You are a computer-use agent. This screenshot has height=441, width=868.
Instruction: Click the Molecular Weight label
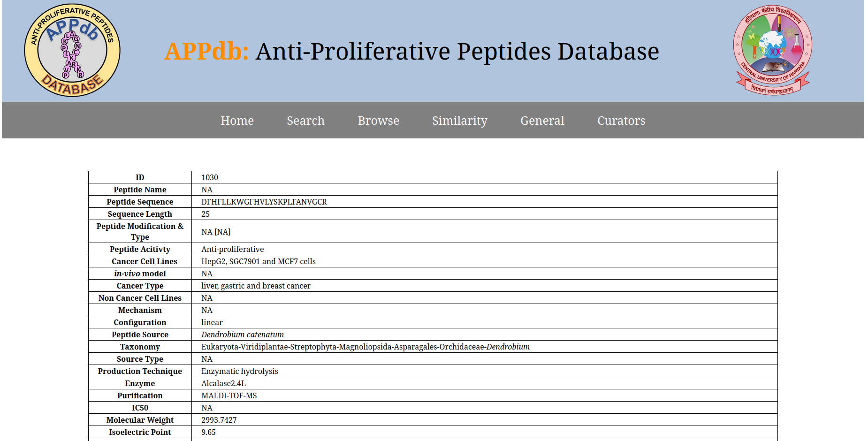(x=140, y=420)
